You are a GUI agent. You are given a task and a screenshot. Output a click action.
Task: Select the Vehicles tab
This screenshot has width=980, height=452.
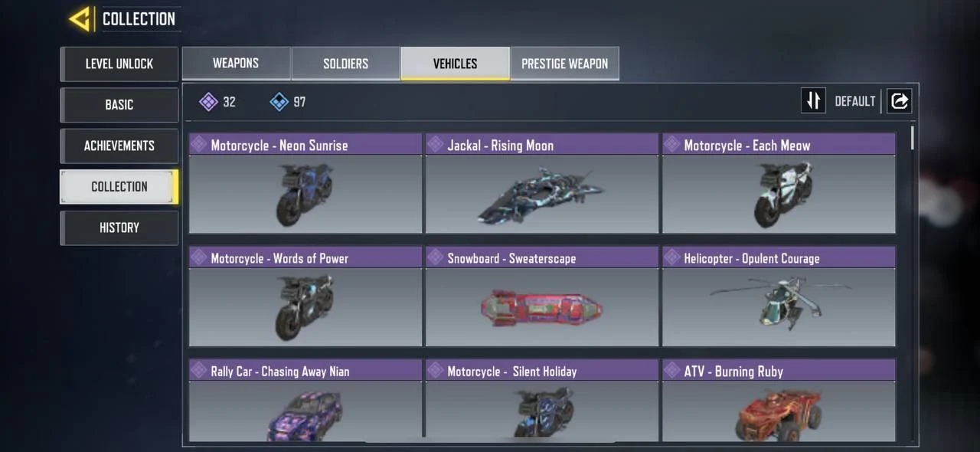[x=455, y=64]
